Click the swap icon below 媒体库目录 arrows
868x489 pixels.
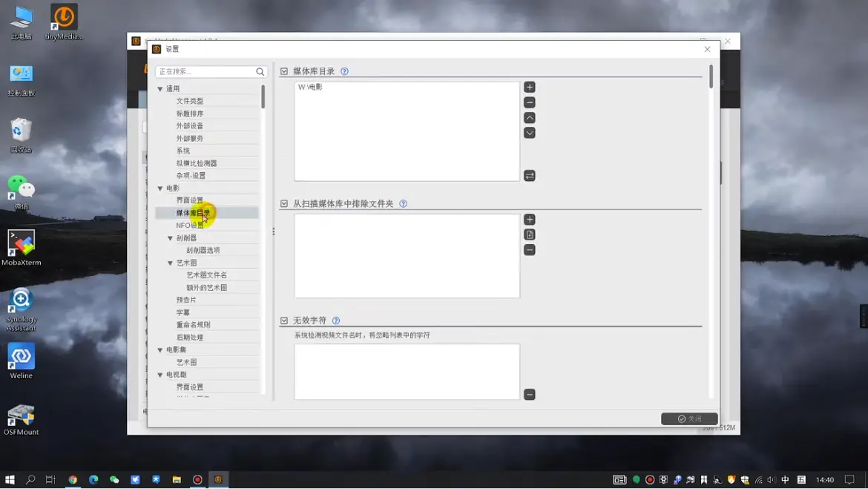(529, 176)
